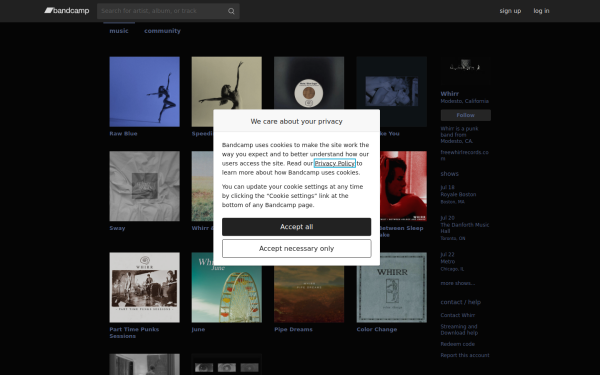The width and height of the screenshot is (600, 375).
Task: Click the Pipe Dreams album title
Action: click(293, 329)
